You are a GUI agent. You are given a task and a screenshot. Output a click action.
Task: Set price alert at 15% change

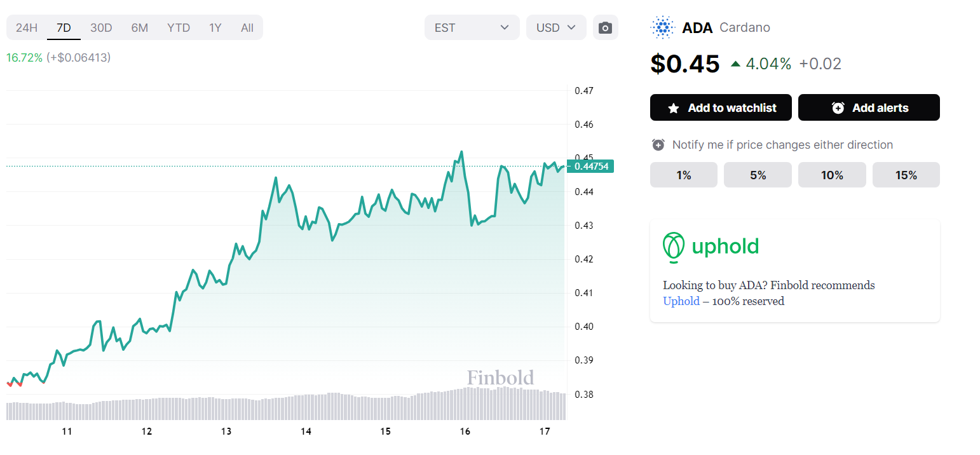pos(906,175)
